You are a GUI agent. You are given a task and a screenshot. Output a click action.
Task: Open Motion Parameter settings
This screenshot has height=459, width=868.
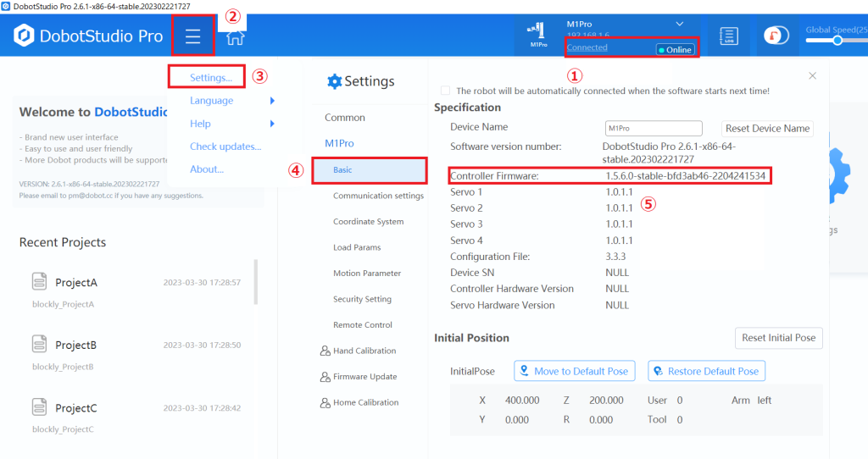click(x=367, y=274)
